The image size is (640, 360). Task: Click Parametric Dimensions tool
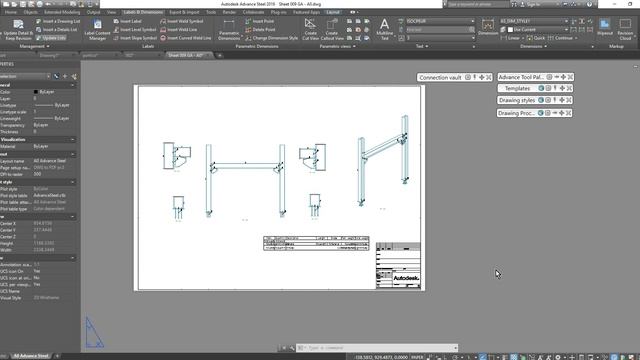[229, 29]
